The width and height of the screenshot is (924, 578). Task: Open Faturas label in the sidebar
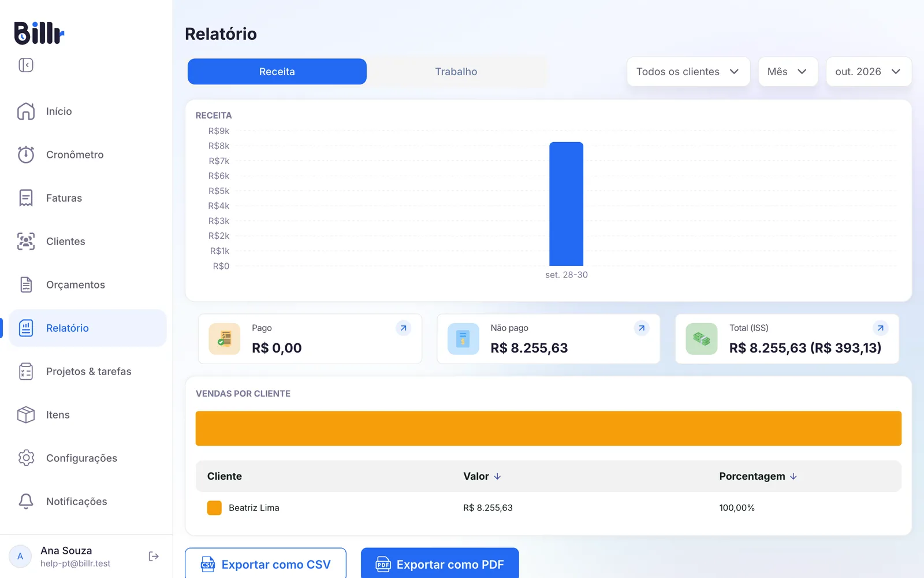pos(64,198)
